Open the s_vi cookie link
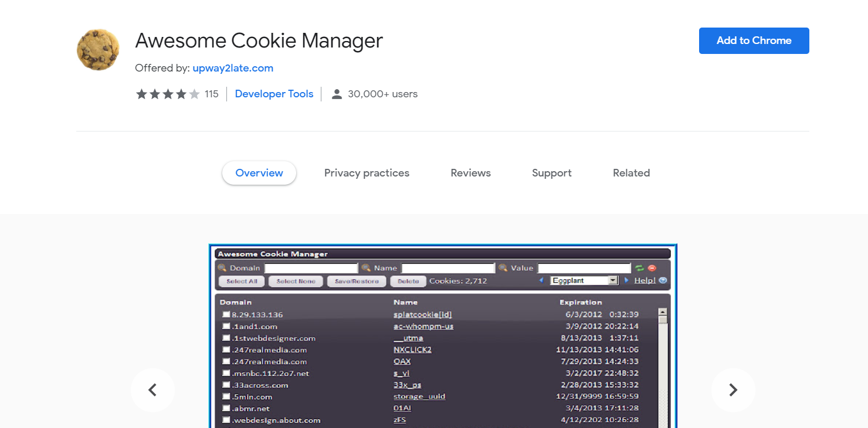 click(x=401, y=373)
